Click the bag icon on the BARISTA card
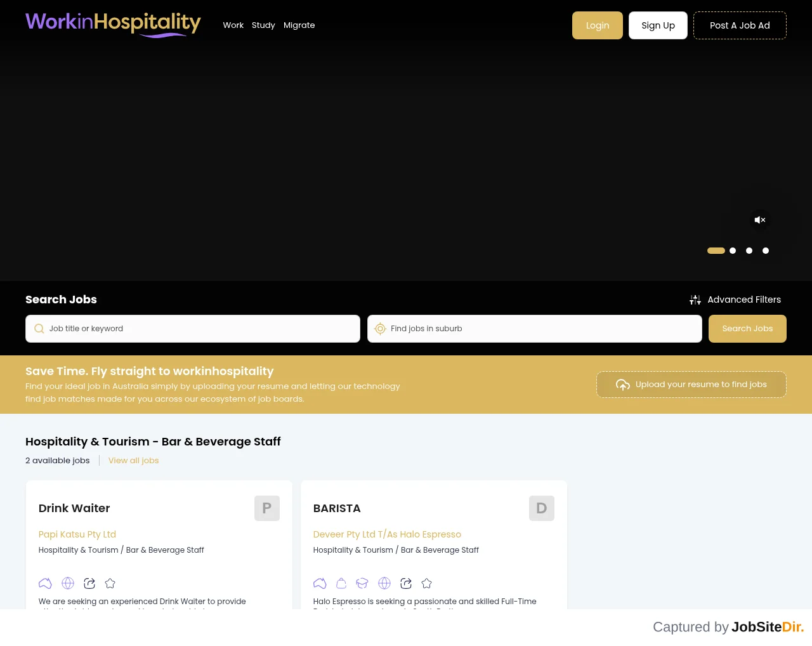This screenshot has width=812, height=646. (341, 583)
